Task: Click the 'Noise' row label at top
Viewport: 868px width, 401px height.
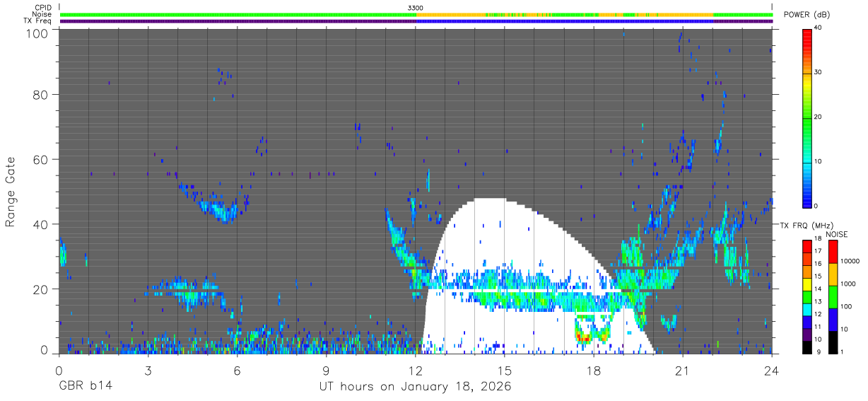Action: [42, 14]
